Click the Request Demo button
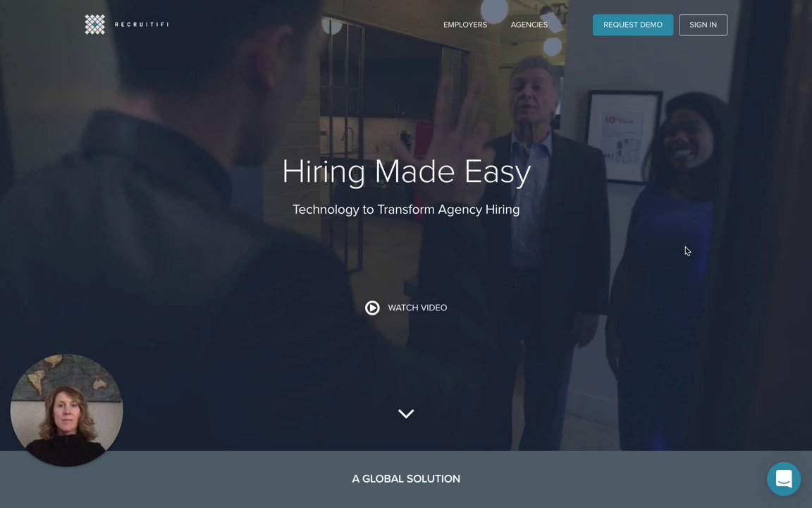The image size is (812, 508). (633, 25)
